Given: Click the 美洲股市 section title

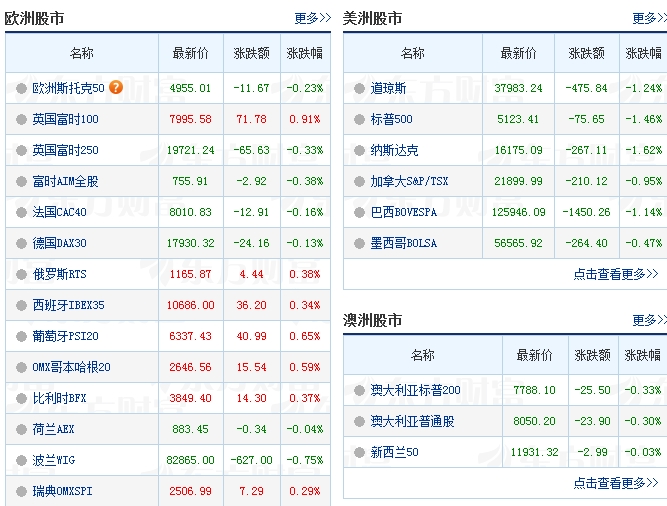Looking at the screenshot, I should coord(372,18).
